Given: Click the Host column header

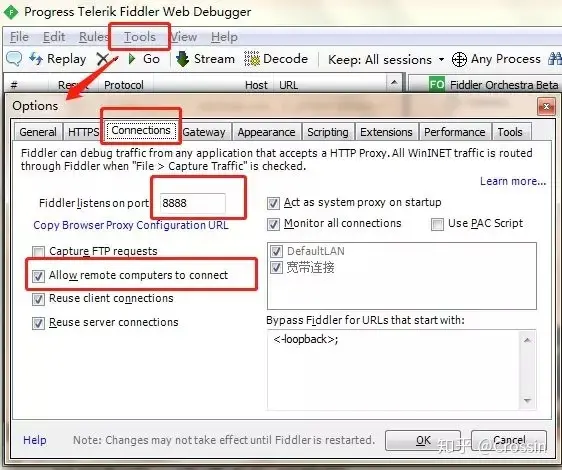Looking at the screenshot, I should point(256,85).
